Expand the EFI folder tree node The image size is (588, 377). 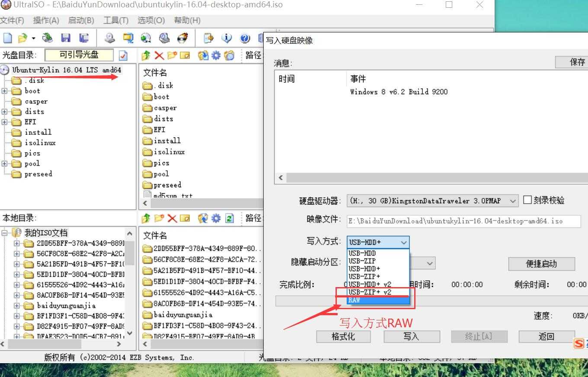[x=4, y=122]
